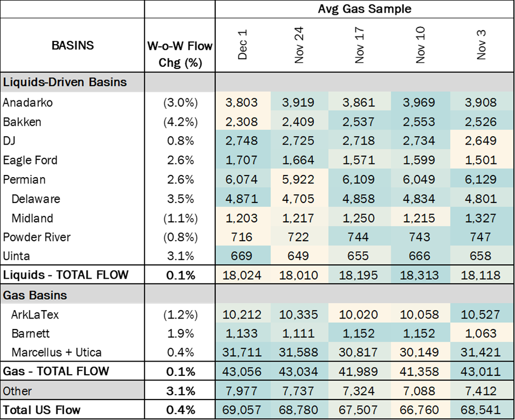
Task: Click Gas total Dec 1 value 43,056
Action: 242,372
